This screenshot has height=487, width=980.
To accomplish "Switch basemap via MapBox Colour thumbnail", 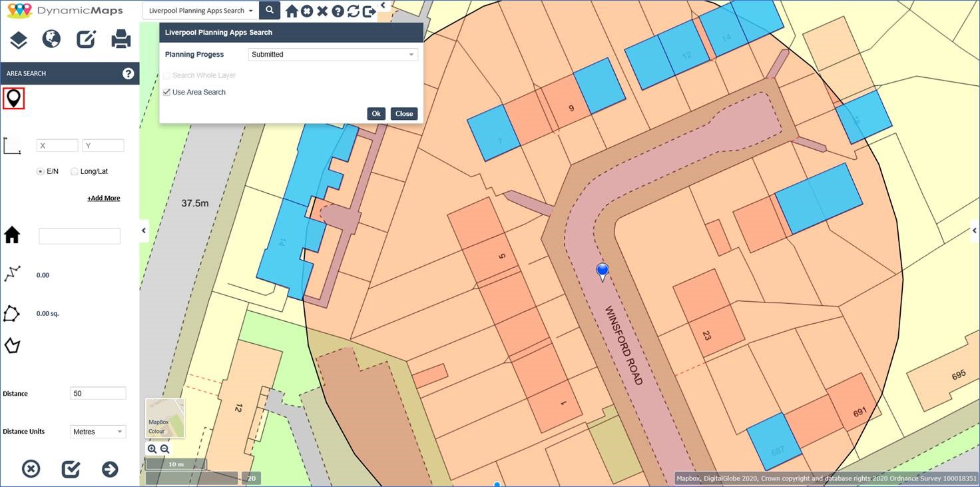I will tap(165, 418).
